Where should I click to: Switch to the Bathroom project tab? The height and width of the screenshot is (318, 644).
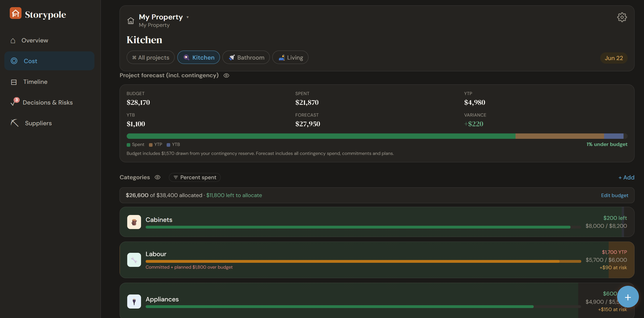click(246, 57)
